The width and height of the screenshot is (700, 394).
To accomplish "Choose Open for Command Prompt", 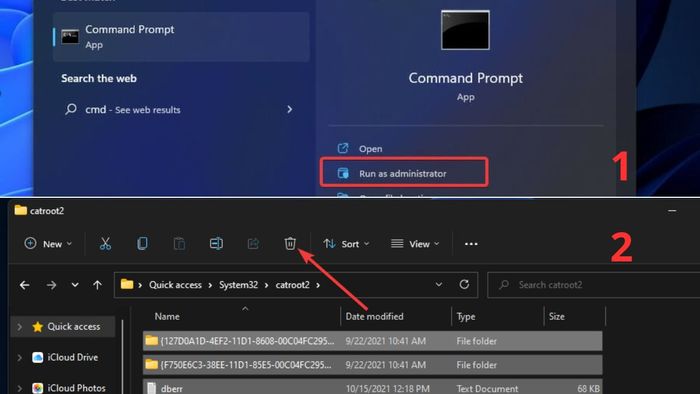I will [x=370, y=149].
